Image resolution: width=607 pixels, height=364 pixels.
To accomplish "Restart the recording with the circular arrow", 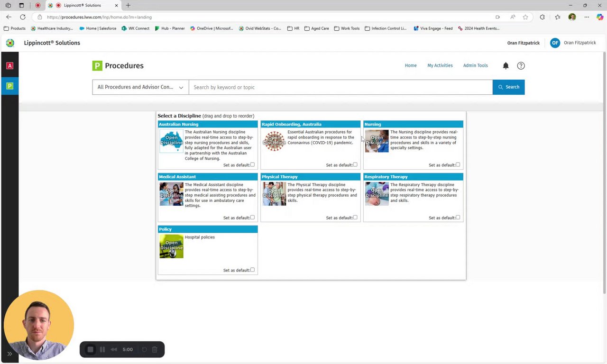I will (x=144, y=350).
